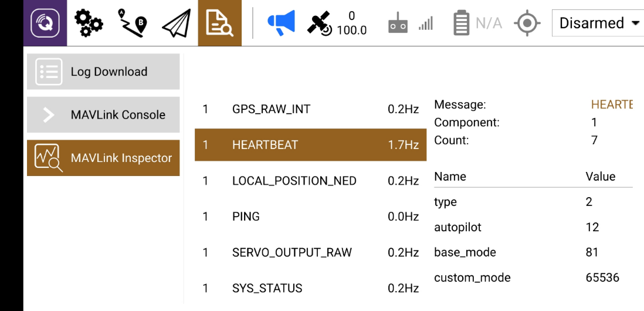
Task: Select the PING message row
Action: [310, 217]
